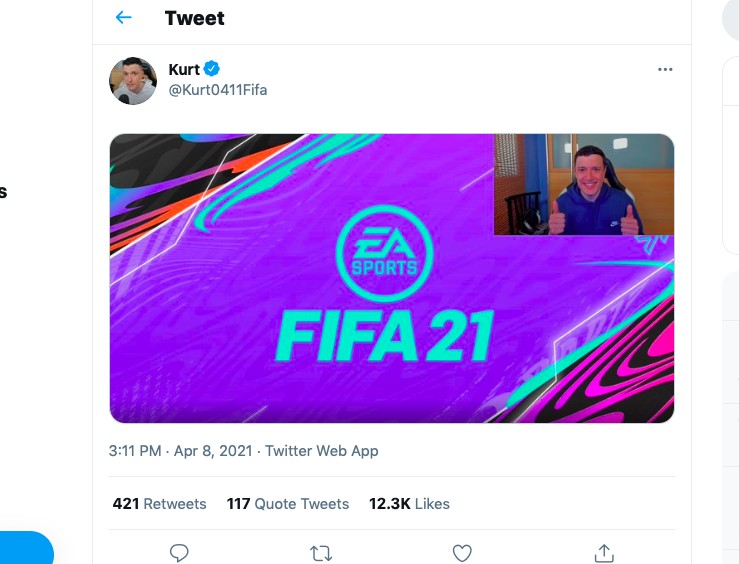This screenshot has height=564, width=739.
Task: View the 117 Quote Tweets list
Action: pyautogui.click(x=288, y=504)
